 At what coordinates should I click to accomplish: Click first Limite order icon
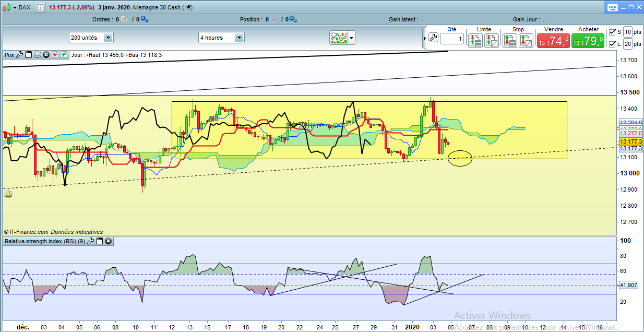pos(475,41)
